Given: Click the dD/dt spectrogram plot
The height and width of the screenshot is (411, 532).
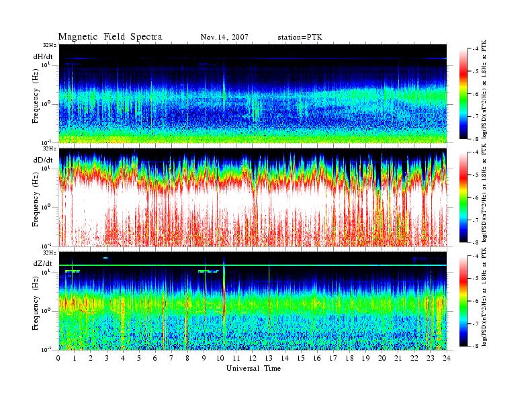Looking at the screenshot, I should tap(253, 197).
